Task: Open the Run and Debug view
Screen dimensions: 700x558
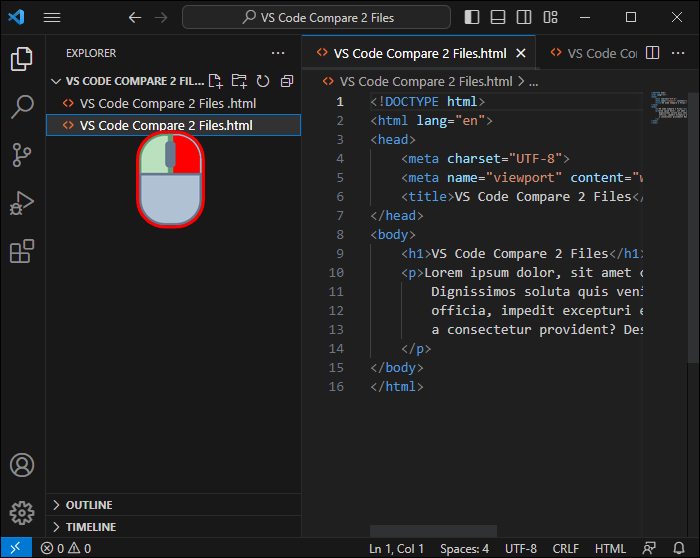Action: pyautogui.click(x=22, y=203)
